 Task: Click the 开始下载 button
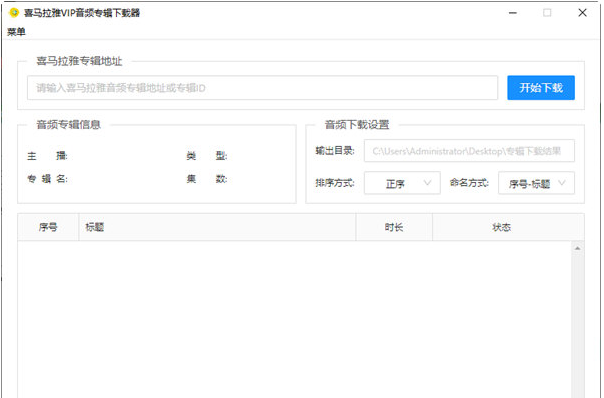[x=541, y=88]
